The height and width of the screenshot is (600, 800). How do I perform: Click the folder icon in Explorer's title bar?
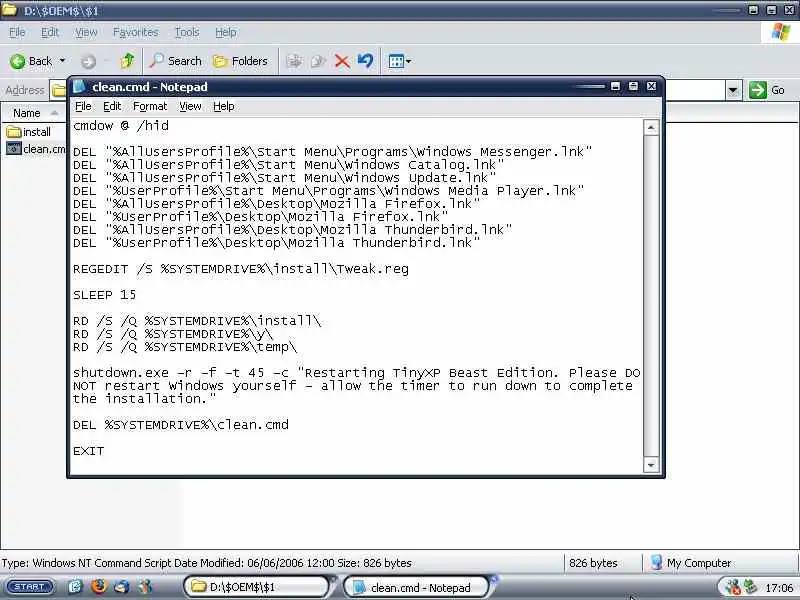pos(10,10)
